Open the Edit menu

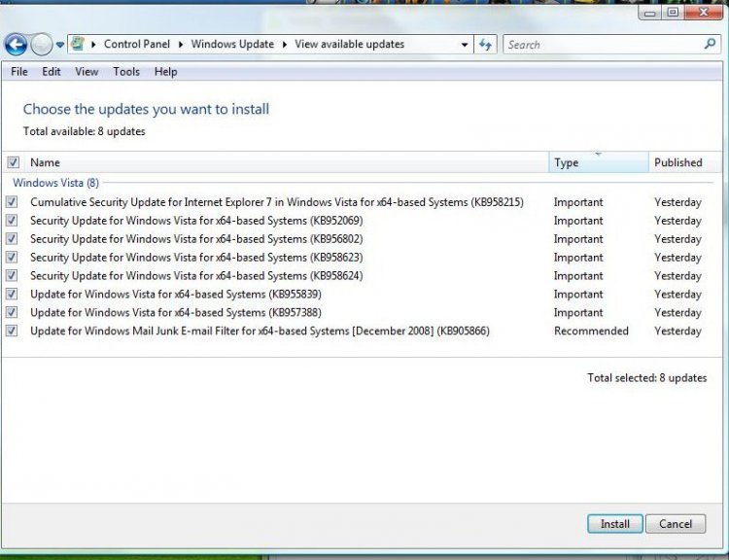(x=52, y=72)
